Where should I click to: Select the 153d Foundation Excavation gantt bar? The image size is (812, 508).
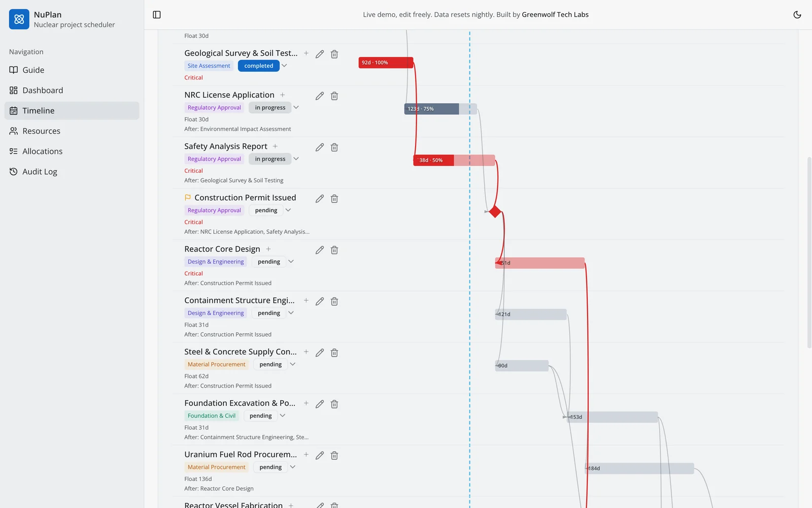tap(612, 417)
